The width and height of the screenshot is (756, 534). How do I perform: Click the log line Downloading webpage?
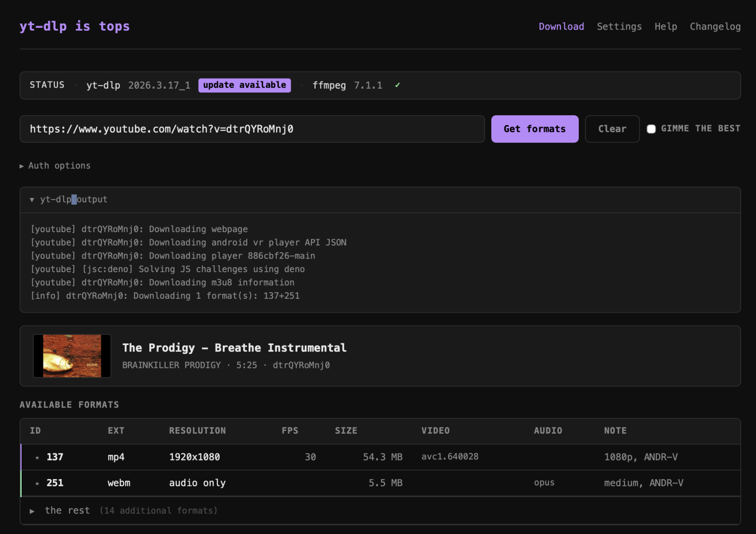click(x=139, y=229)
